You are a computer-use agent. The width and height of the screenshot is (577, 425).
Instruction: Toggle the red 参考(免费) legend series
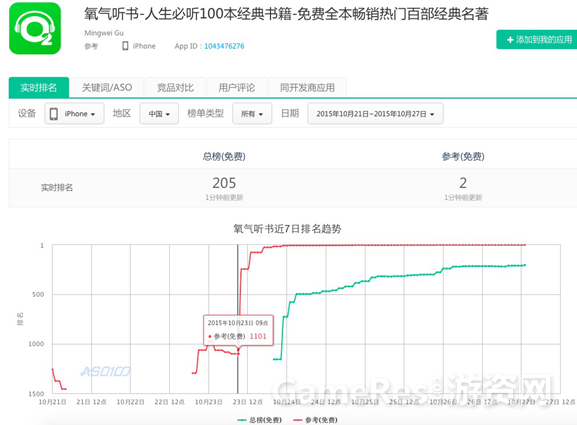315,420
